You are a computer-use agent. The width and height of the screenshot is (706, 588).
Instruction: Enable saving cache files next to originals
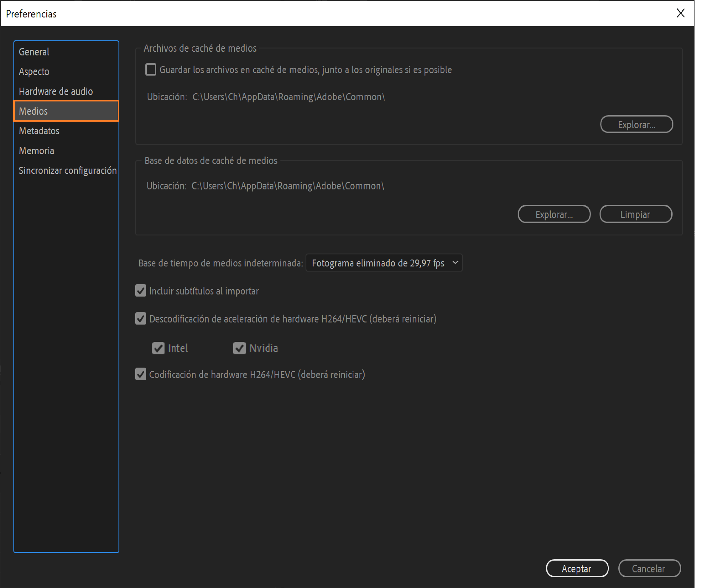(151, 70)
